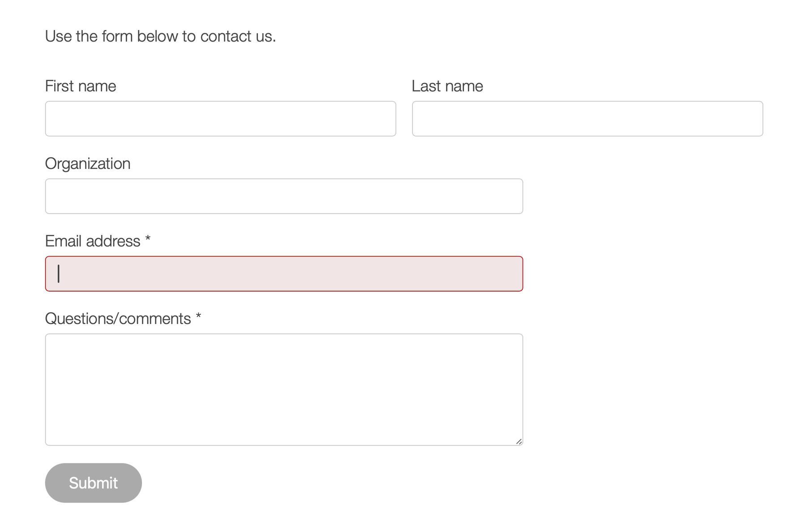Viewport: 806px width, 532px height.
Task: Click the resize handle of the comments box
Action: (x=519, y=441)
